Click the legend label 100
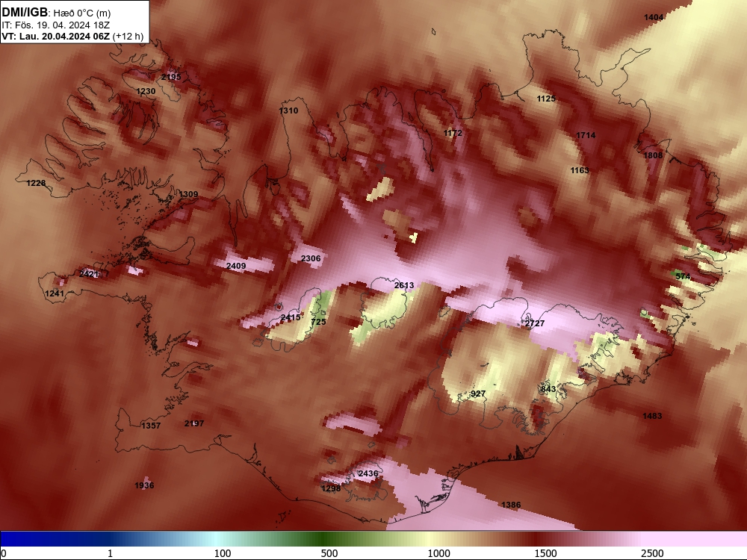The image size is (747, 560). pyautogui.click(x=223, y=553)
